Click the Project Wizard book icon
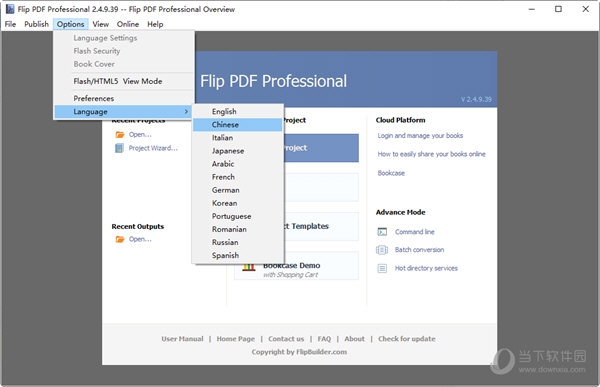600x387 pixels. 119,148
